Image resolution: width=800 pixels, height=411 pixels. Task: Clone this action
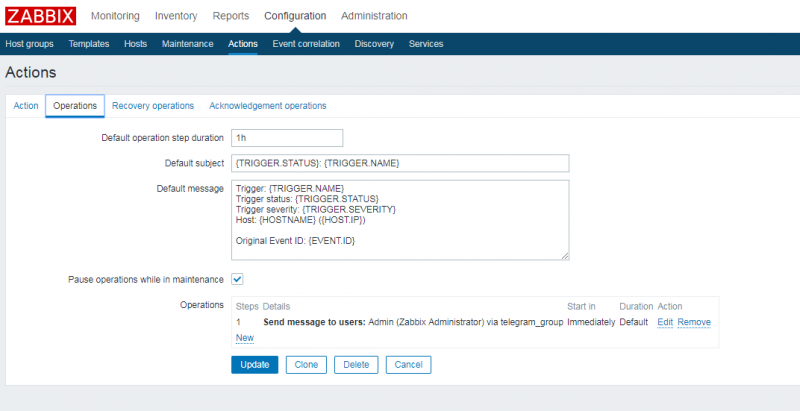pos(306,364)
